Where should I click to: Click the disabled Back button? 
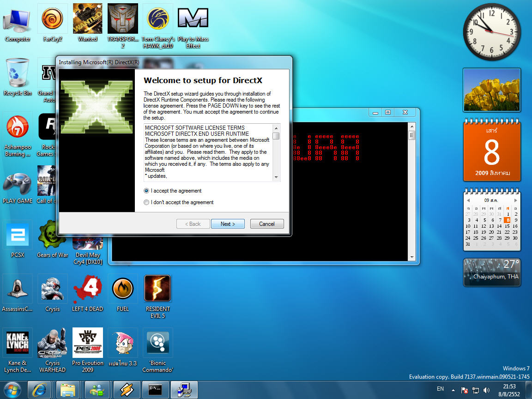click(193, 224)
